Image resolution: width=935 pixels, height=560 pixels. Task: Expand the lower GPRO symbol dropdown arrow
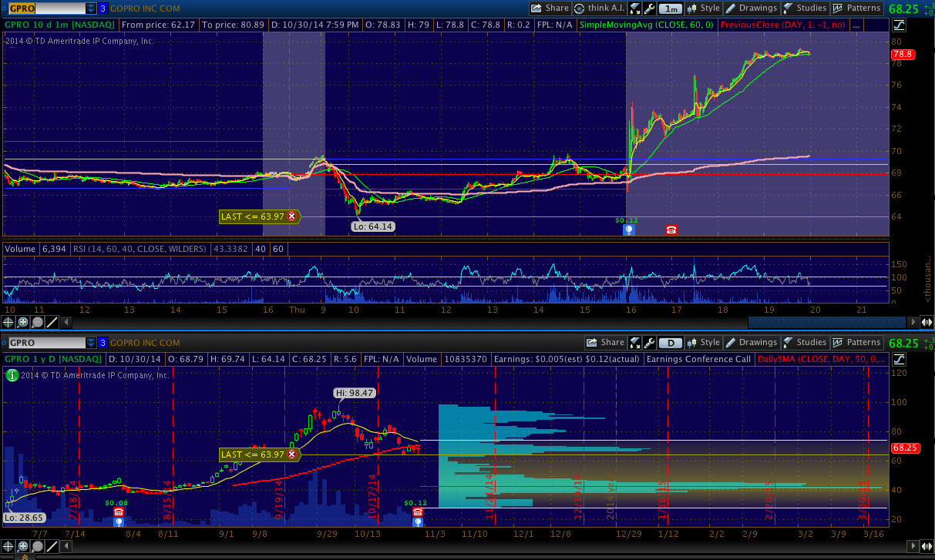click(x=91, y=342)
